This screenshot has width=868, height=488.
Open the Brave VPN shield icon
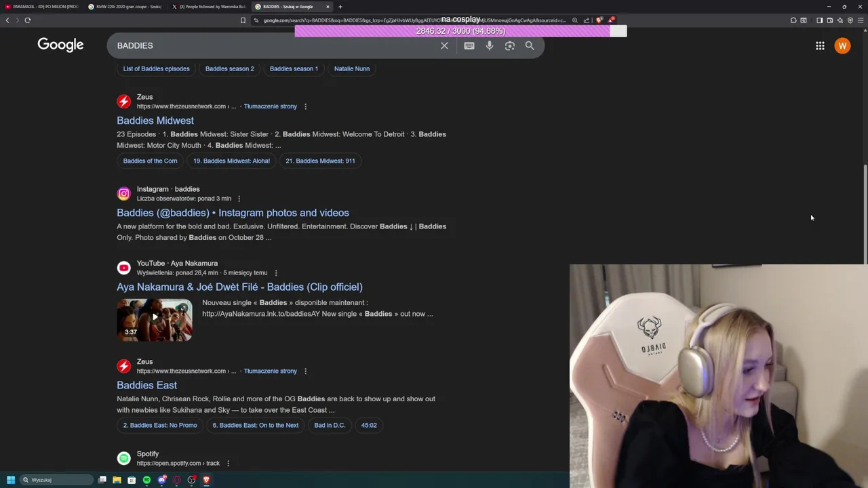click(x=850, y=20)
